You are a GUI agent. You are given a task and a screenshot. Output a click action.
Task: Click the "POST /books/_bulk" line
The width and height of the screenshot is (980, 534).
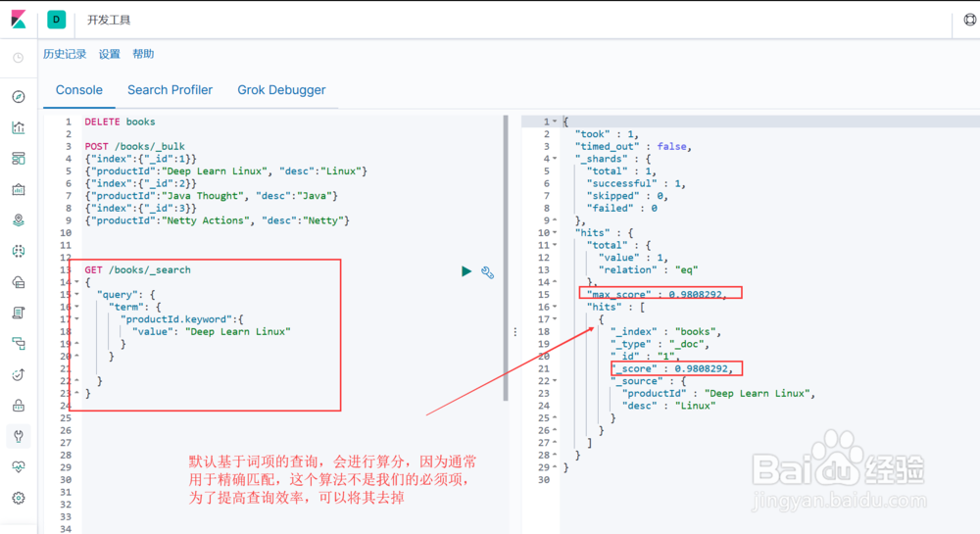(x=135, y=146)
